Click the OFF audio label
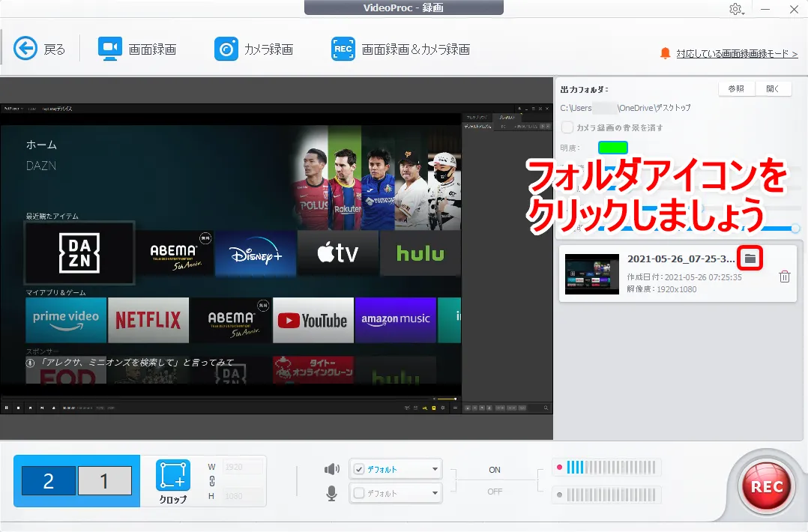 495,492
